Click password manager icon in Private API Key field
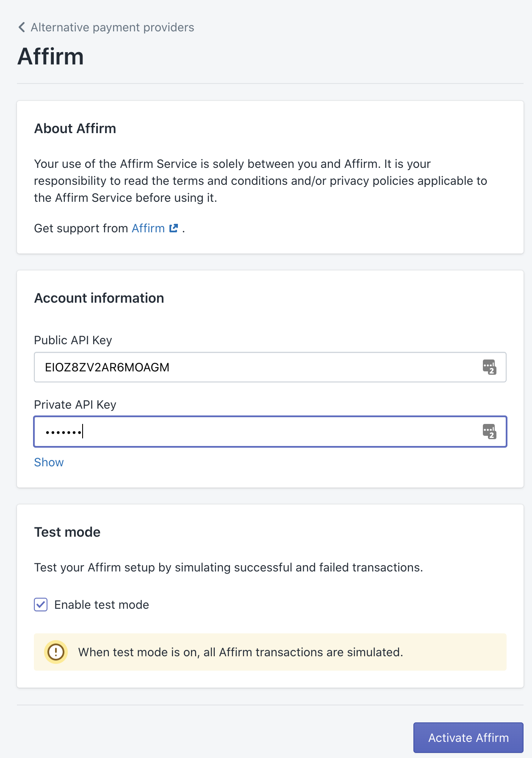The width and height of the screenshot is (532, 758). (489, 432)
